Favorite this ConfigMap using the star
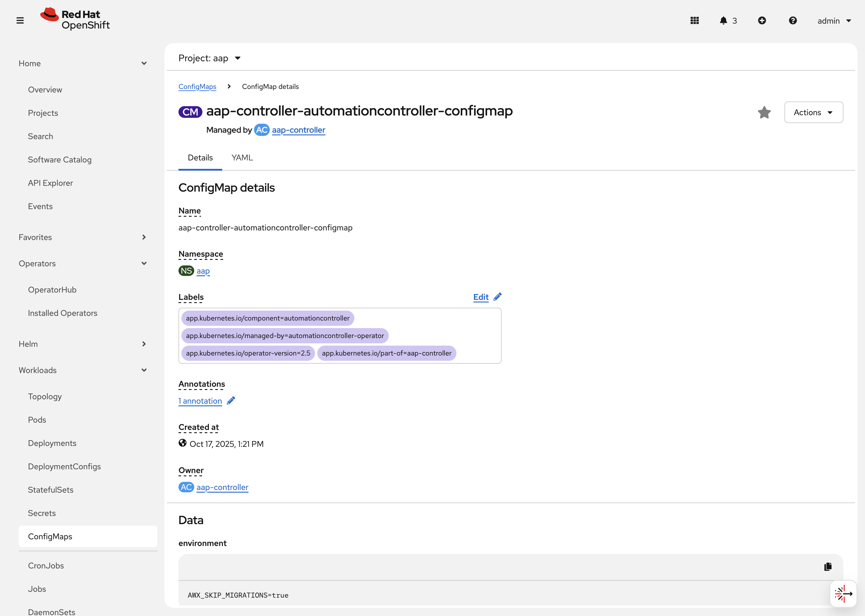This screenshot has width=865, height=616. (764, 112)
